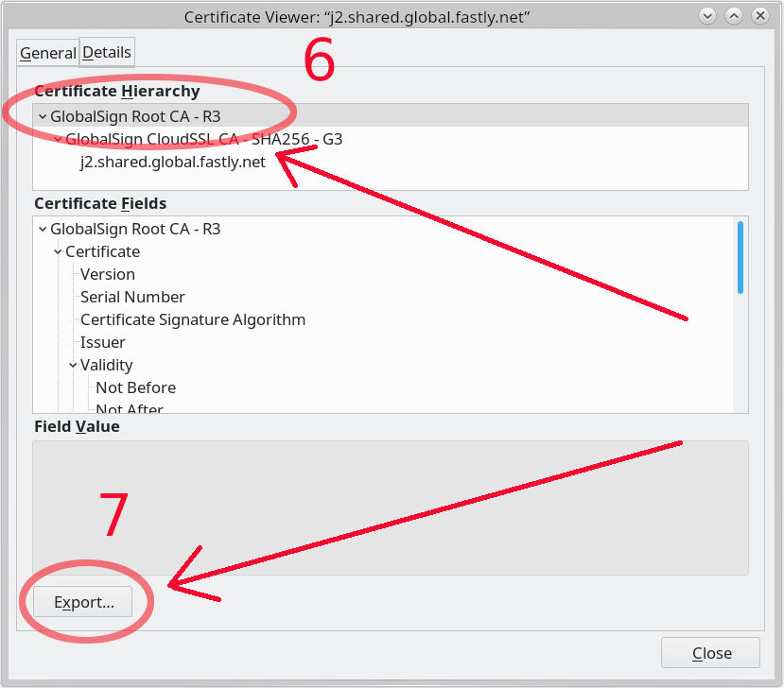Select the Validity field
The width and height of the screenshot is (784, 688).
[x=107, y=365]
